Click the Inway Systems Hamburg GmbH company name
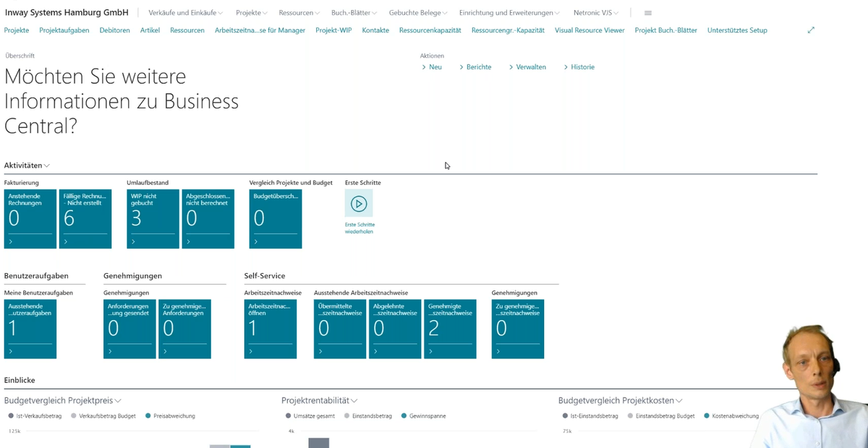 [x=67, y=13]
